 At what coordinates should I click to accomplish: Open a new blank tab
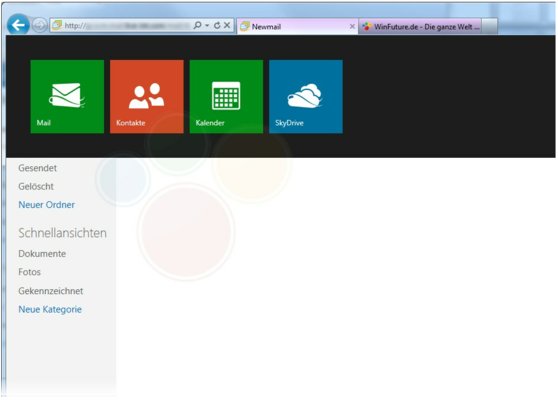(x=490, y=26)
